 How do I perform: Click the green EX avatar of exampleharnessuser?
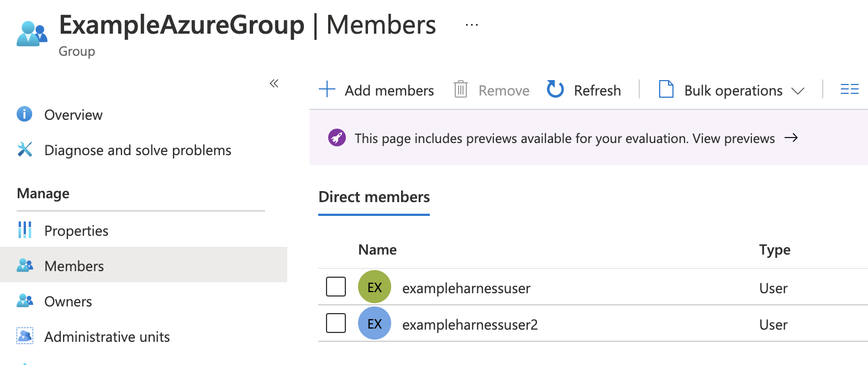click(375, 287)
